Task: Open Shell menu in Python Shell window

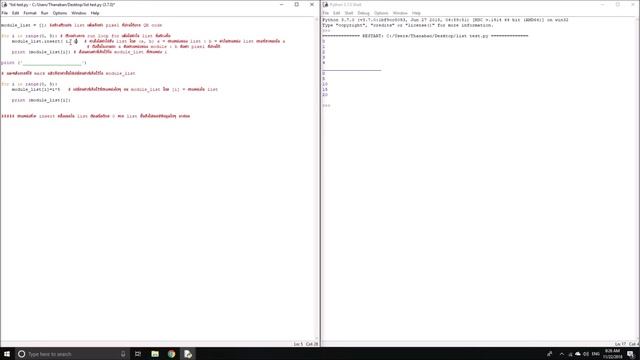Action: point(349,13)
